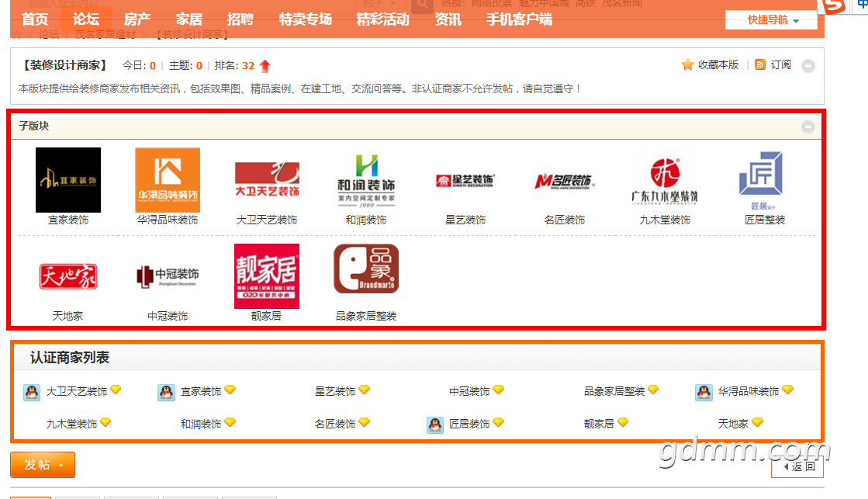
Task: Select 特卖专场 in navigation bar
Action: tap(305, 19)
